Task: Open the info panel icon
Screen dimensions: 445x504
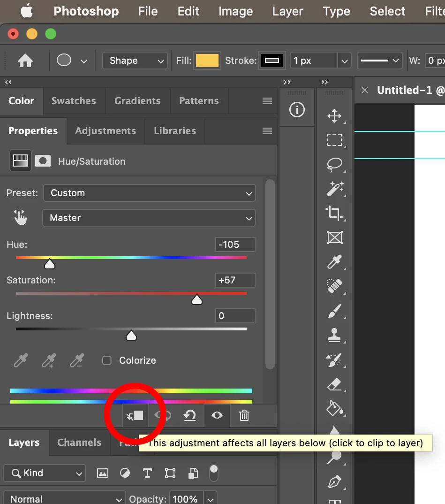Action: coord(297,110)
